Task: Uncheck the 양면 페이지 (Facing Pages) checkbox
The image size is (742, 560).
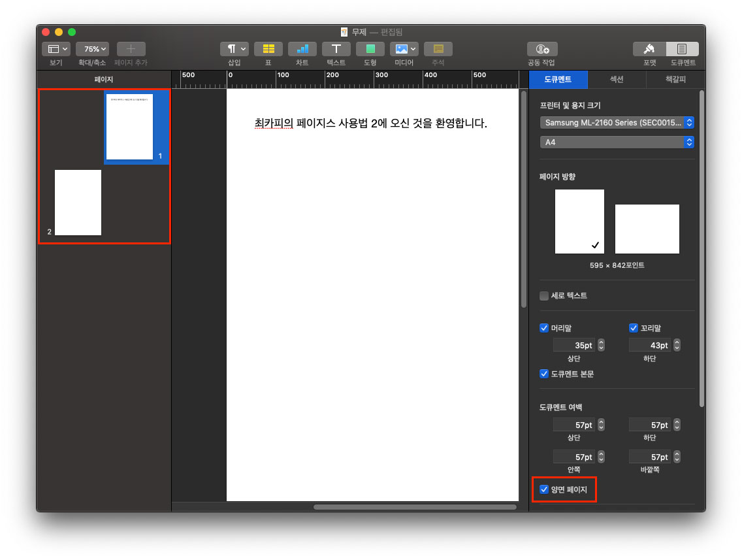Action: pyautogui.click(x=544, y=489)
